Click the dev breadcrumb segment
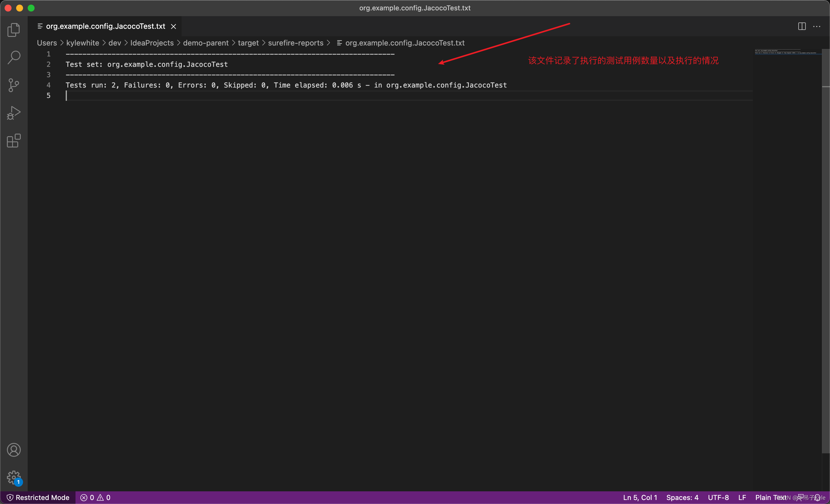This screenshot has height=504, width=830. point(114,43)
